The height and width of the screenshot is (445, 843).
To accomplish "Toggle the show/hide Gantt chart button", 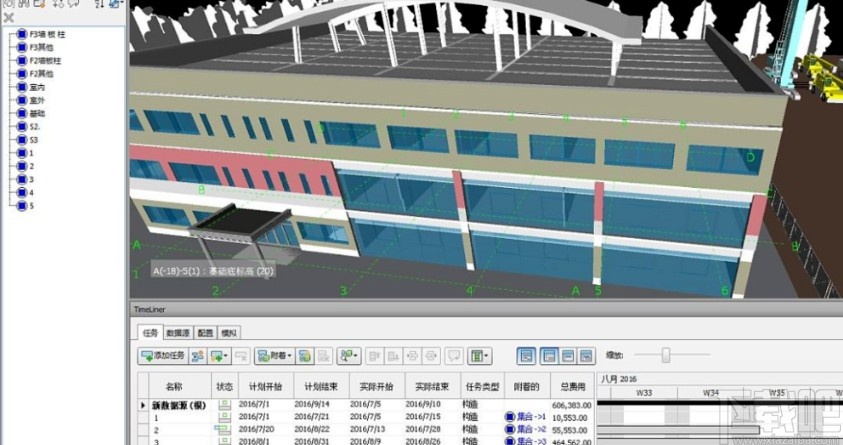I will (526, 356).
